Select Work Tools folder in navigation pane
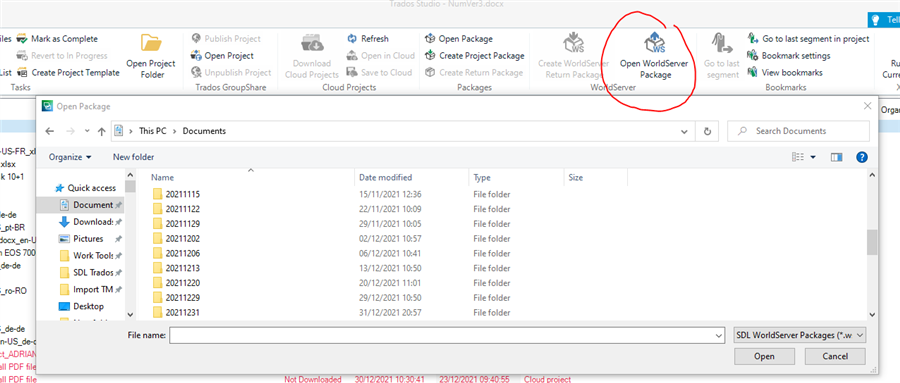 [86, 255]
